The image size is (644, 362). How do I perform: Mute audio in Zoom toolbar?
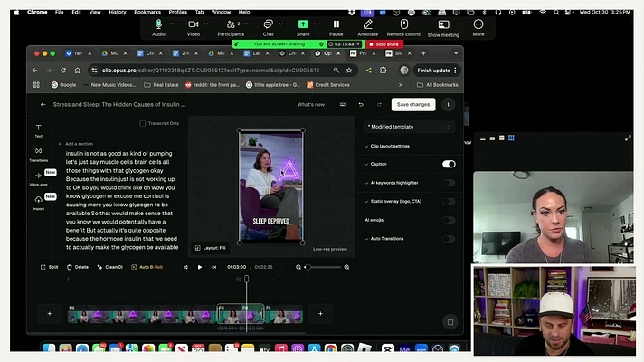tap(158, 27)
